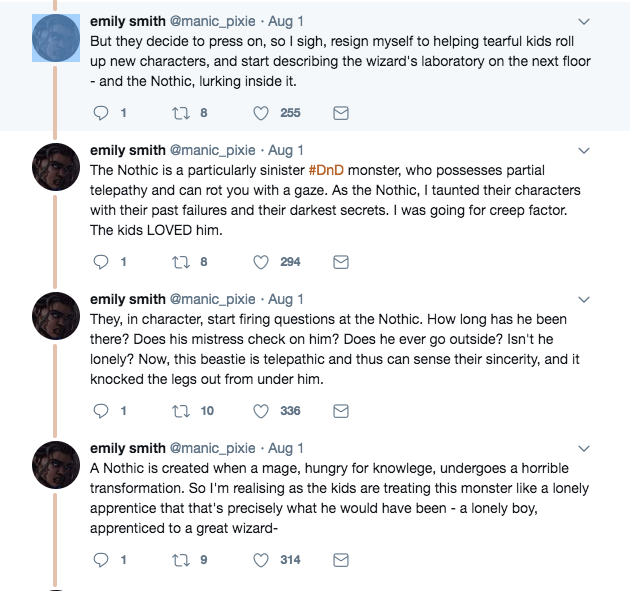The height and width of the screenshot is (591, 630).
Task: Retweet the tweet with 10 retweets
Action: pyautogui.click(x=180, y=411)
